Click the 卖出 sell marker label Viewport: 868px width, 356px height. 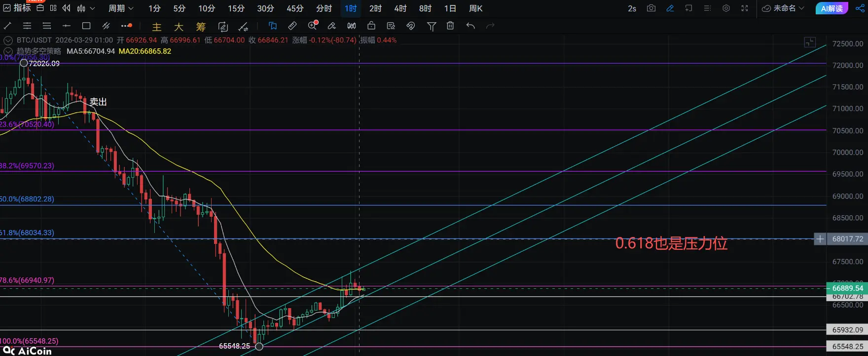point(98,102)
